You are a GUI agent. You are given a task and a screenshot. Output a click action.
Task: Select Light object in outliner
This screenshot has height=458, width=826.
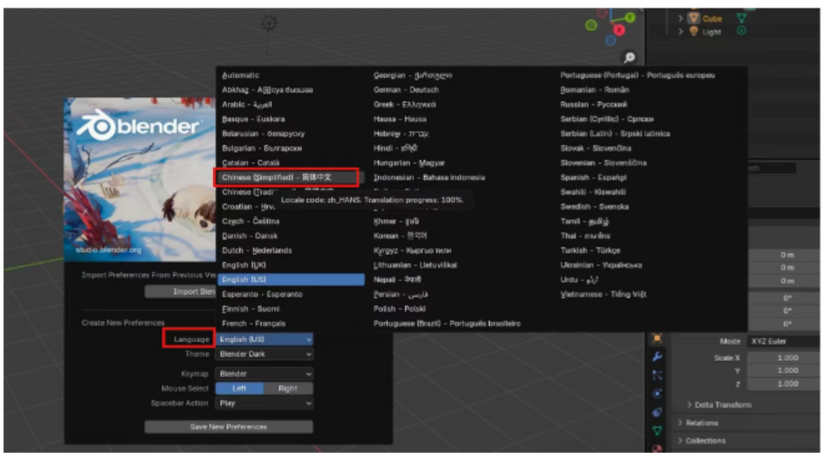pyautogui.click(x=712, y=32)
